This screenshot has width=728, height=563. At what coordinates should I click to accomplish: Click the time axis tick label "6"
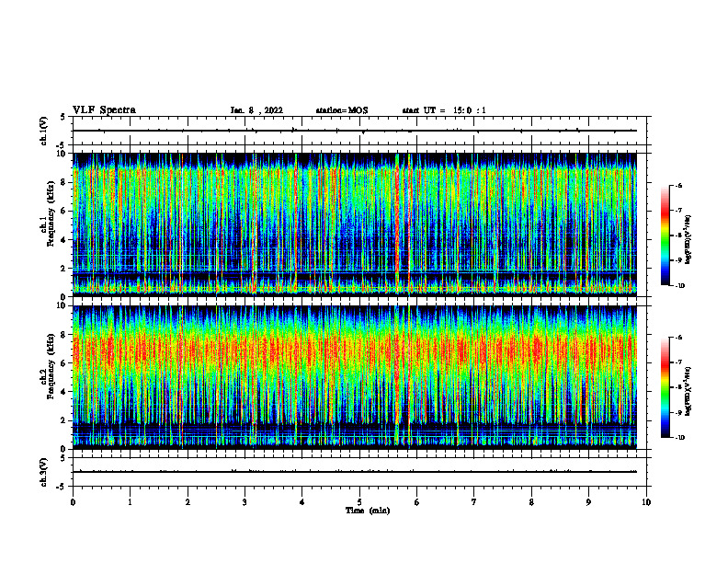[417, 502]
